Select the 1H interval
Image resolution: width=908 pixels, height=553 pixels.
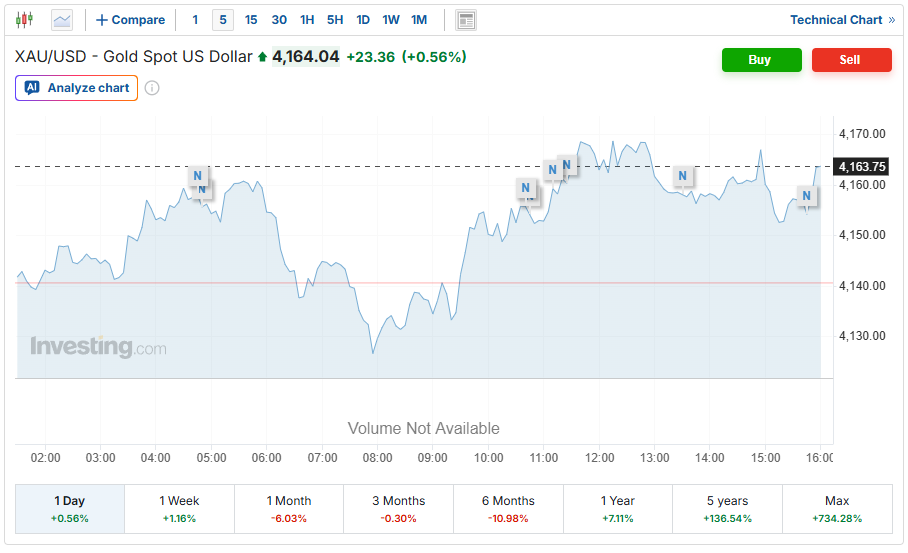[307, 20]
